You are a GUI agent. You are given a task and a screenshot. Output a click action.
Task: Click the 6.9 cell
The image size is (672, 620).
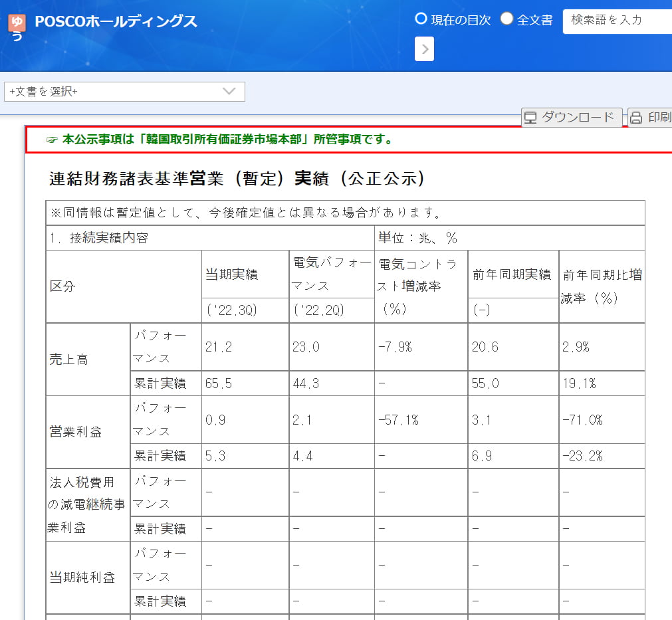click(513, 456)
